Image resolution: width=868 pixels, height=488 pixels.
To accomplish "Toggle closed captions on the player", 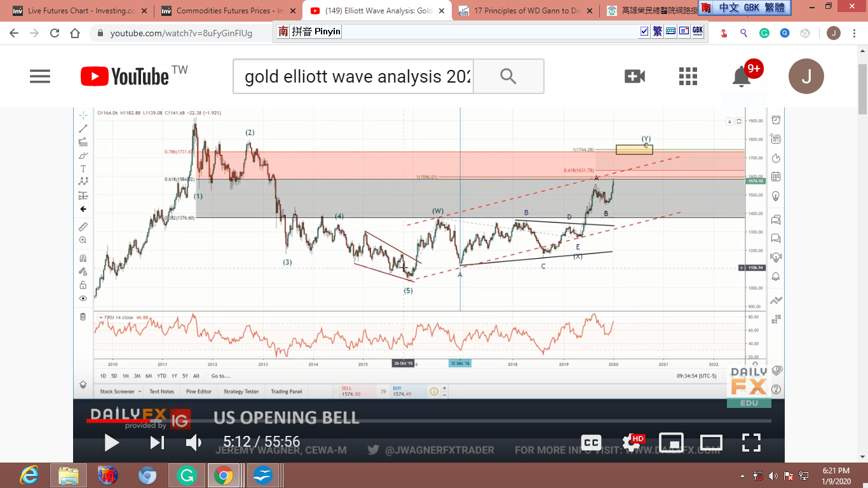I will pos(591,443).
